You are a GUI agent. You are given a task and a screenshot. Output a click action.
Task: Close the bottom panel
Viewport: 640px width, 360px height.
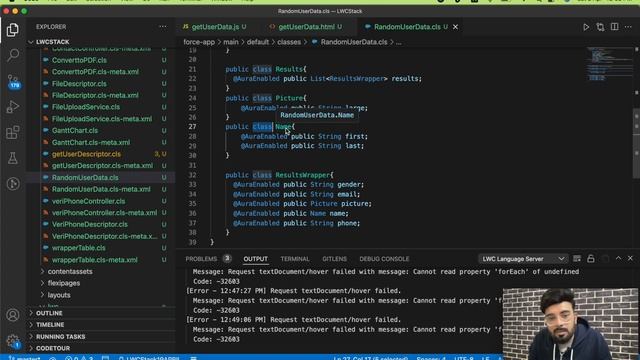pos(630,258)
